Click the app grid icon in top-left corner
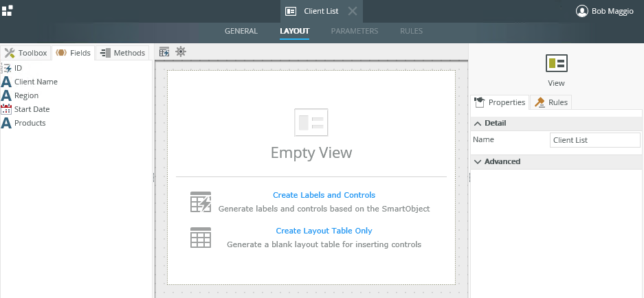 coord(7,11)
